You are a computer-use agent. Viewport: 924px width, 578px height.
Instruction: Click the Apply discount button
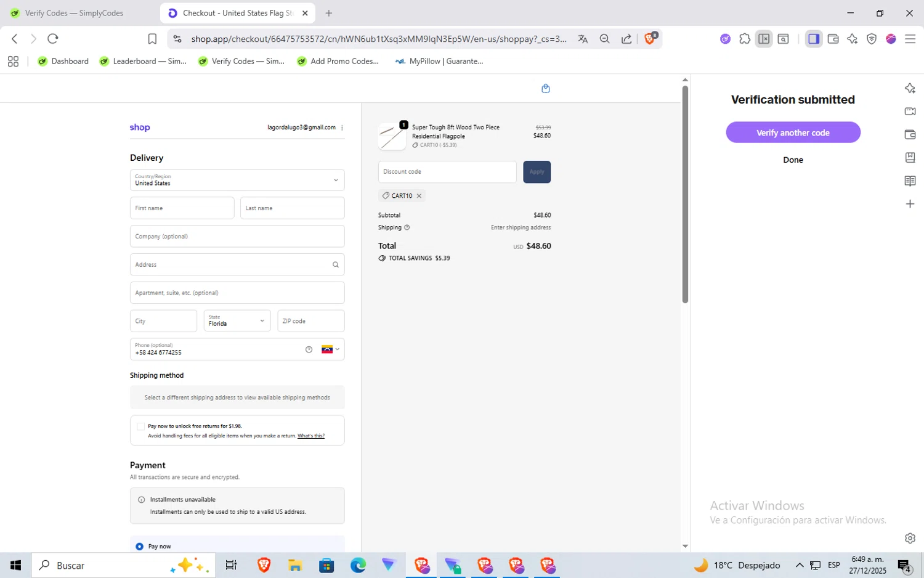(537, 172)
